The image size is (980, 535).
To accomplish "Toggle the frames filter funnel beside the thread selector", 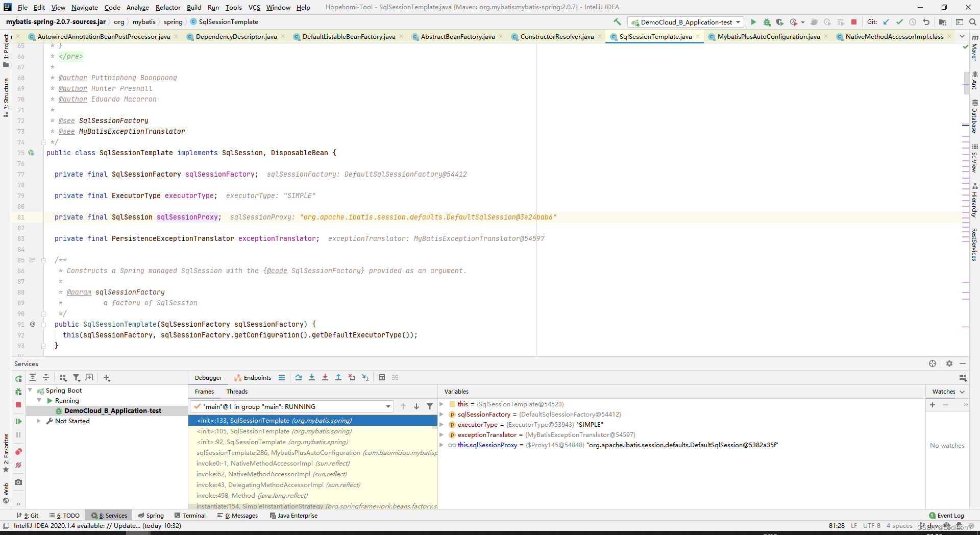I will tap(430, 406).
